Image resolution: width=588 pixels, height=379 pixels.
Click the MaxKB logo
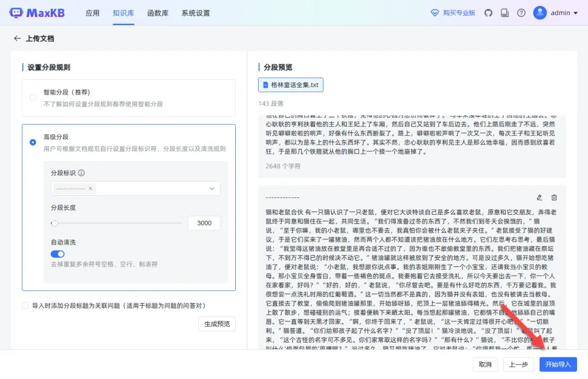tap(37, 13)
